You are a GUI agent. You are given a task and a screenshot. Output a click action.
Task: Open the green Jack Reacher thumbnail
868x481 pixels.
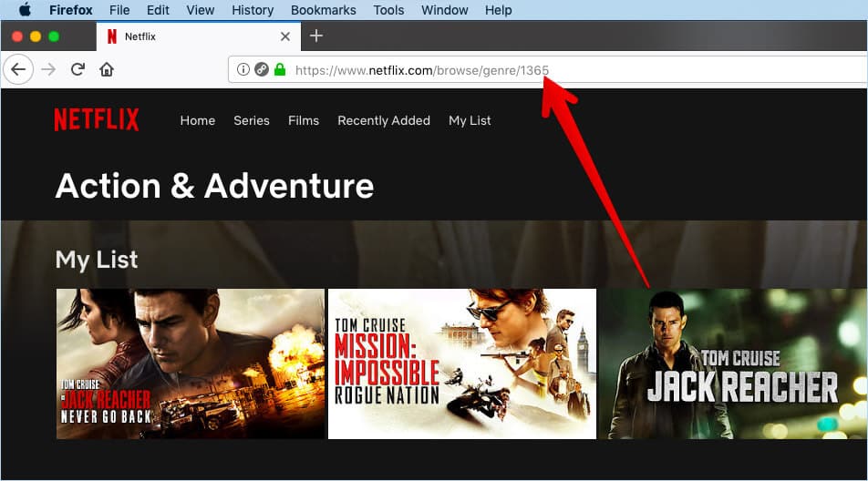734,363
